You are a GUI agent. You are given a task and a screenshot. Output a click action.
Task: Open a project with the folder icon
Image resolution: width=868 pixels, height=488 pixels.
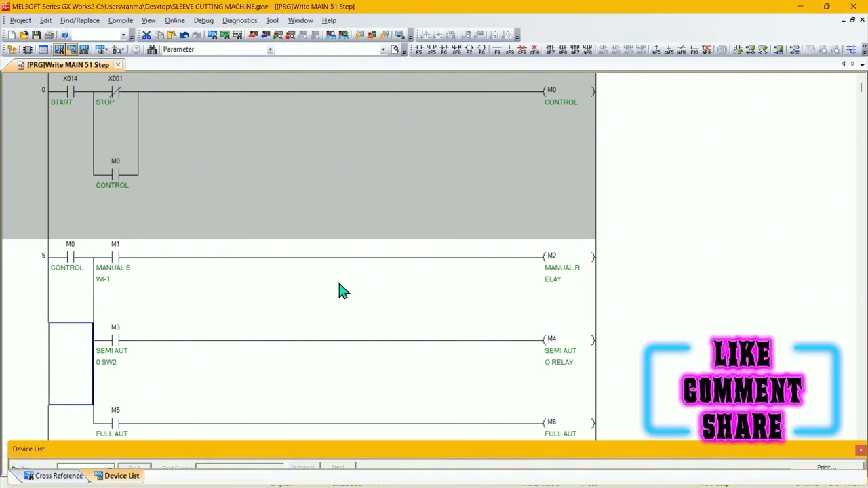point(24,35)
